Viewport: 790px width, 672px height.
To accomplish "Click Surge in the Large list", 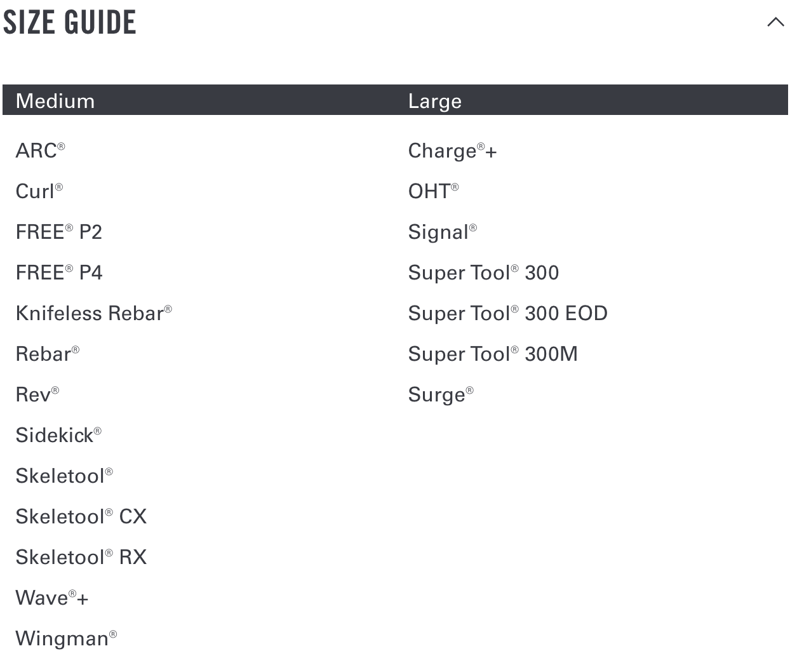I will 441,394.
